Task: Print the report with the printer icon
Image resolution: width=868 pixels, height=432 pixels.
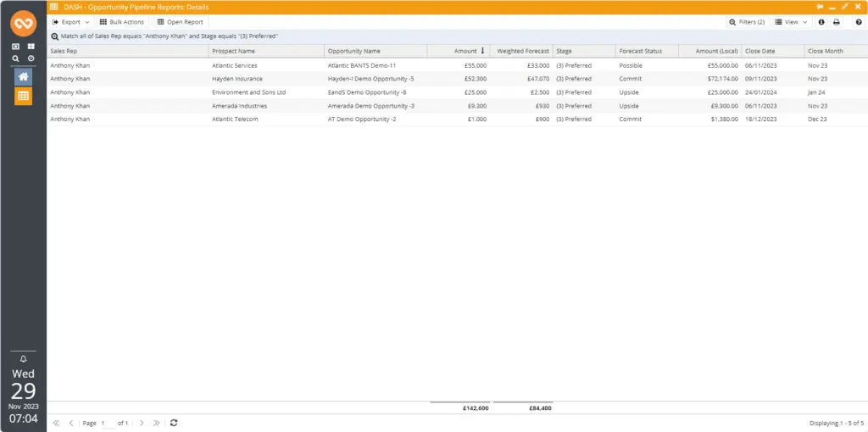Action: tap(837, 22)
